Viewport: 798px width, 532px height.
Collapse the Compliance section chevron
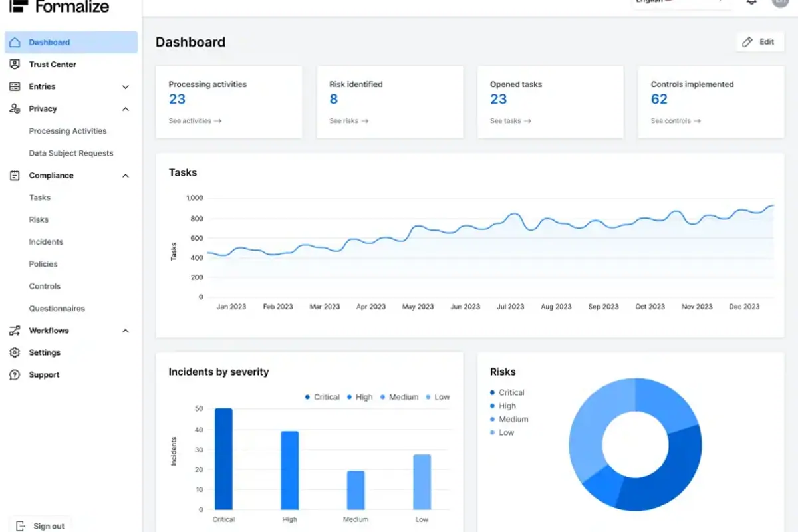tap(126, 176)
